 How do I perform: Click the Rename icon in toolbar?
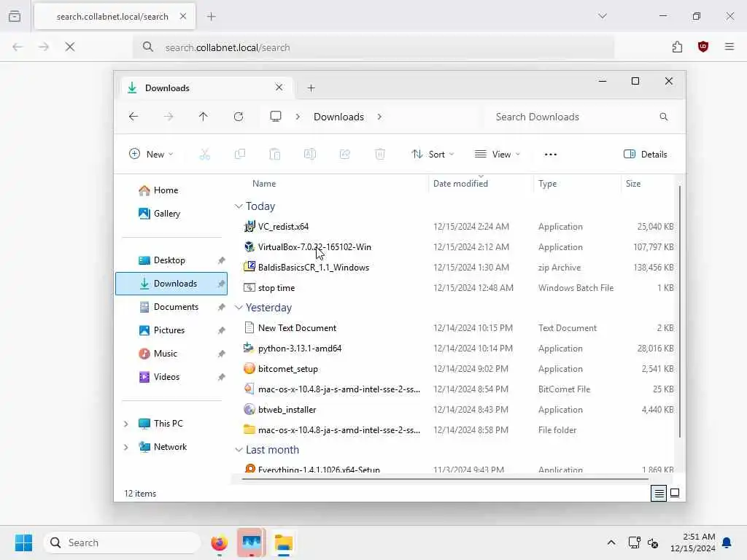click(x=309, y=155)
